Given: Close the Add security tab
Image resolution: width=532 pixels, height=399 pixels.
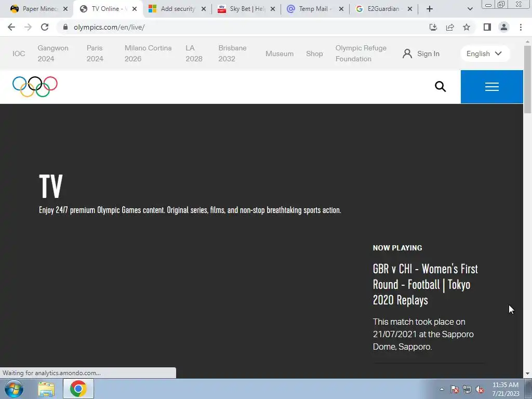Looking at the screenshot, I should point(204,9).
